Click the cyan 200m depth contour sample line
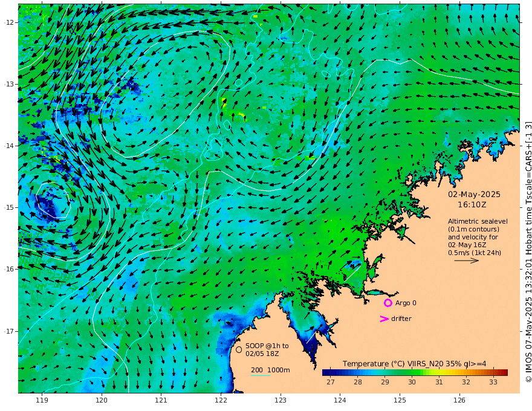The width and height of the screenshot is (532, 411). [x=261, y=375]
